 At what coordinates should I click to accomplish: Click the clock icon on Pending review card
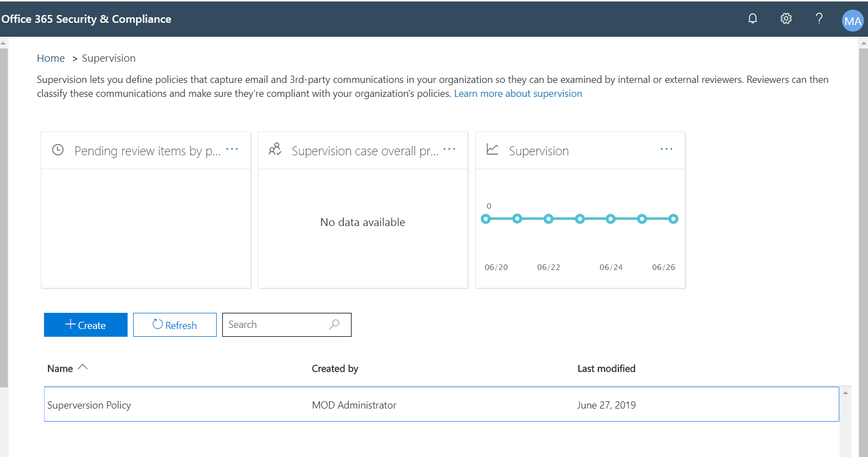tap(58, 150)
